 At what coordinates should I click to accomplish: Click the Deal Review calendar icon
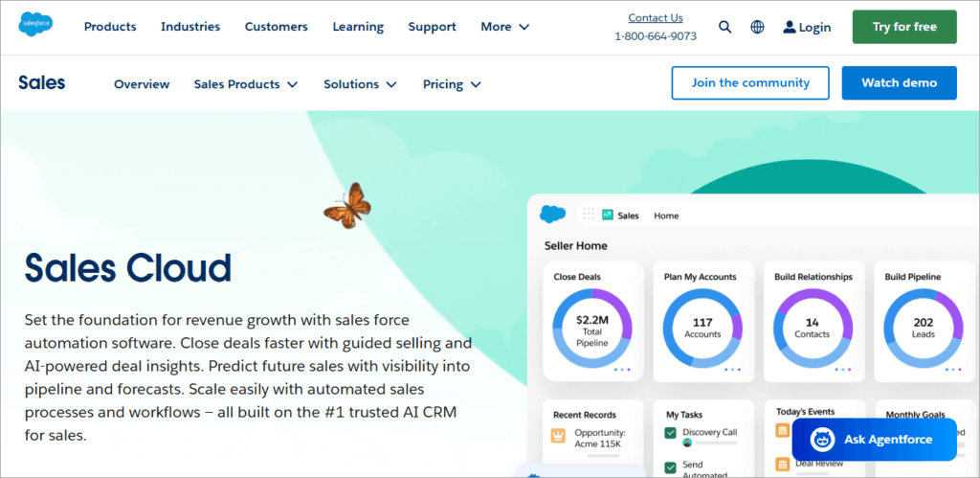click(x=782, y=464)
